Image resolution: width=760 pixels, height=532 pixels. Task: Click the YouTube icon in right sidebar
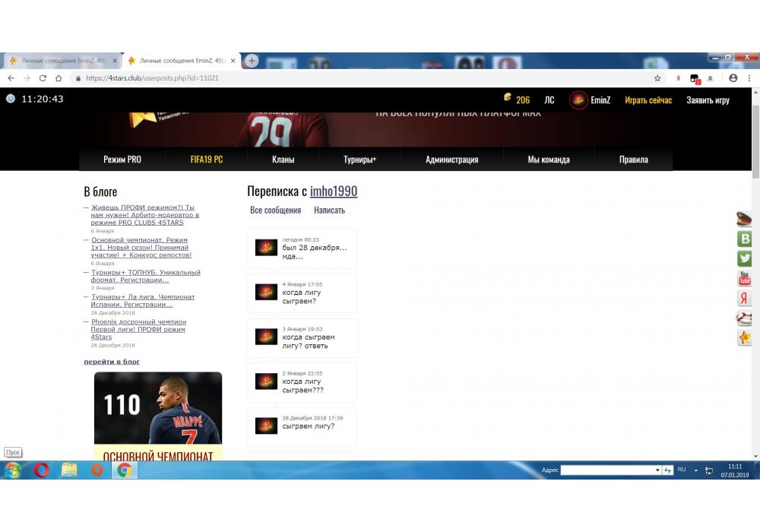[x=745, y=278]
